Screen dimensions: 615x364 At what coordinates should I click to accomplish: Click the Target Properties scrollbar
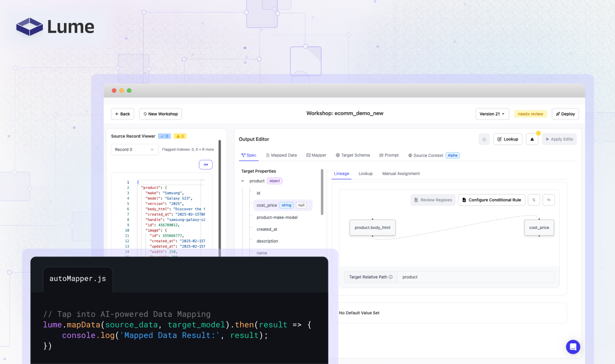[x=322, y=193]
